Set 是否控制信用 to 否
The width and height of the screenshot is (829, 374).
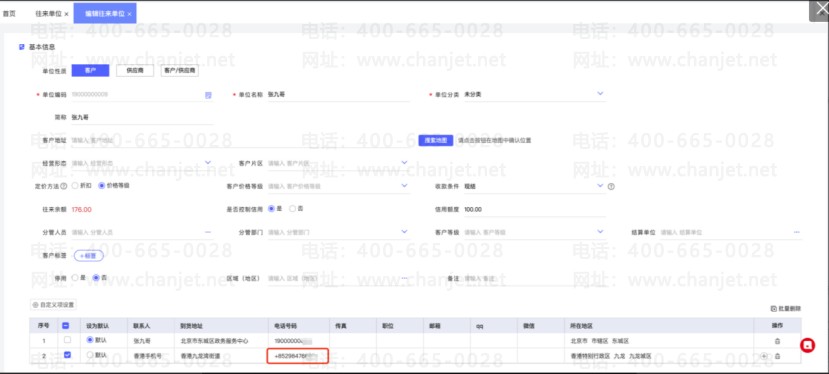(292, 209)
